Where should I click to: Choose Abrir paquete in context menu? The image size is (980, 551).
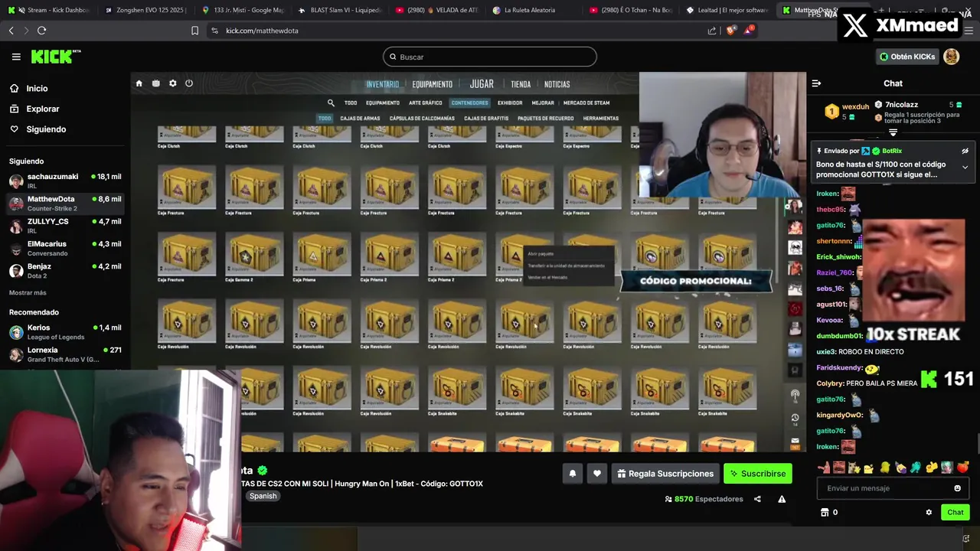[x=541, y=253]
